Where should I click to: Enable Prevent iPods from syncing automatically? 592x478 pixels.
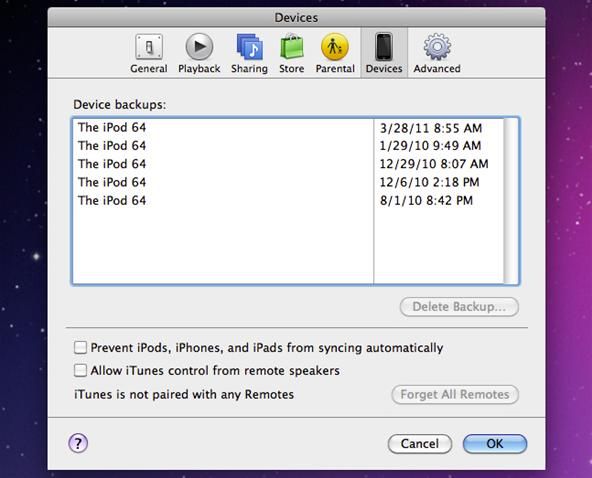tap(80, 347)
